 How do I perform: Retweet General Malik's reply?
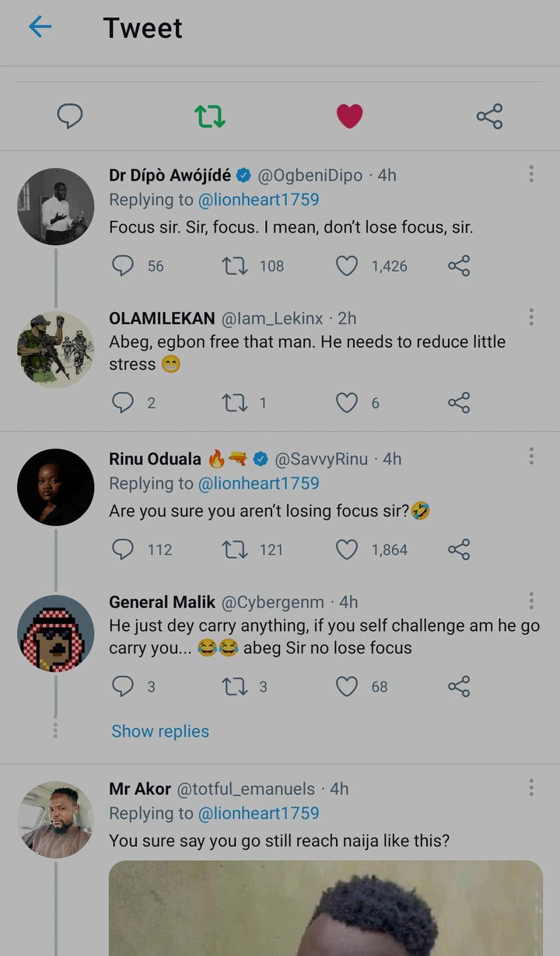click(235, 687)
